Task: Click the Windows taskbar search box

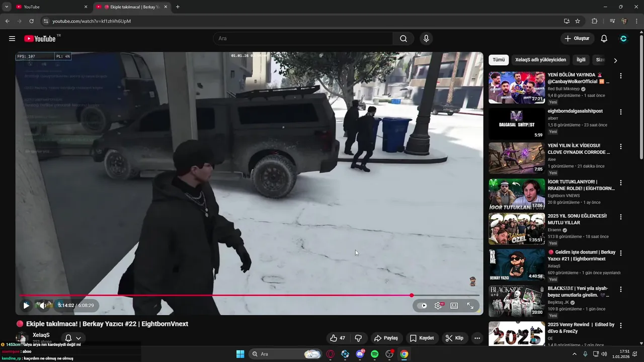Action: [285, 354]
